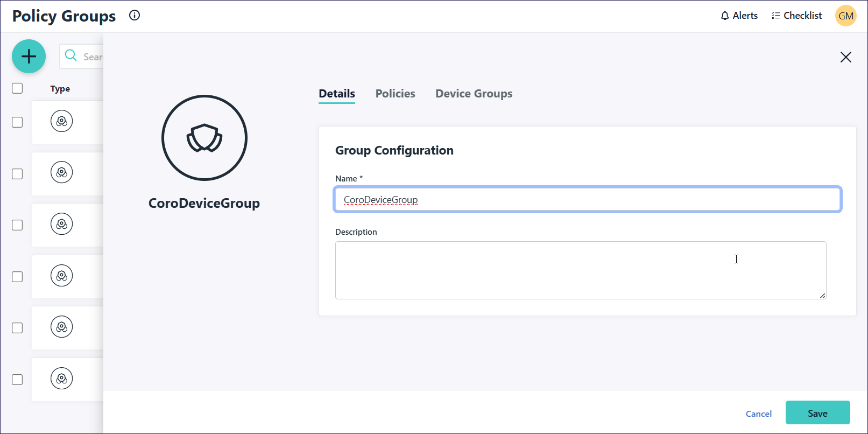Click the round plus add button
The width and height of the screenshot is (868, 434).
click(x=29, y=57)
